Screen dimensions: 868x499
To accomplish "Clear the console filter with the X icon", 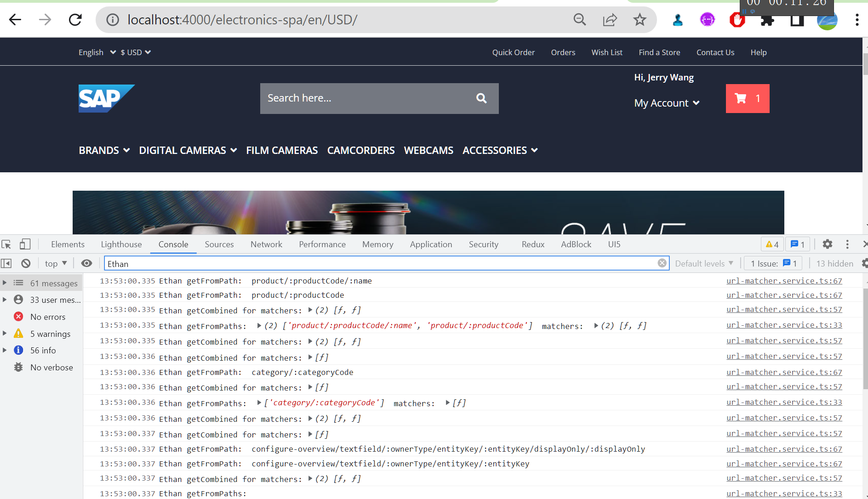I will (x=662, y=263).
